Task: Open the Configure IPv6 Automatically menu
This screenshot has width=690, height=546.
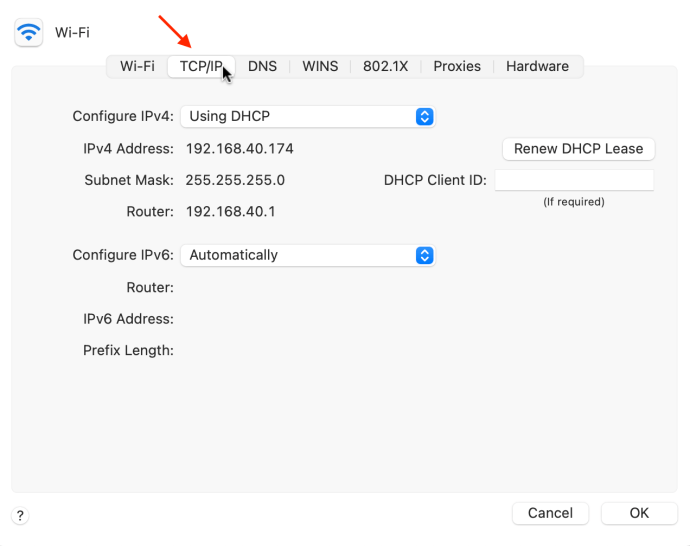Action: [x=308, y=255]
